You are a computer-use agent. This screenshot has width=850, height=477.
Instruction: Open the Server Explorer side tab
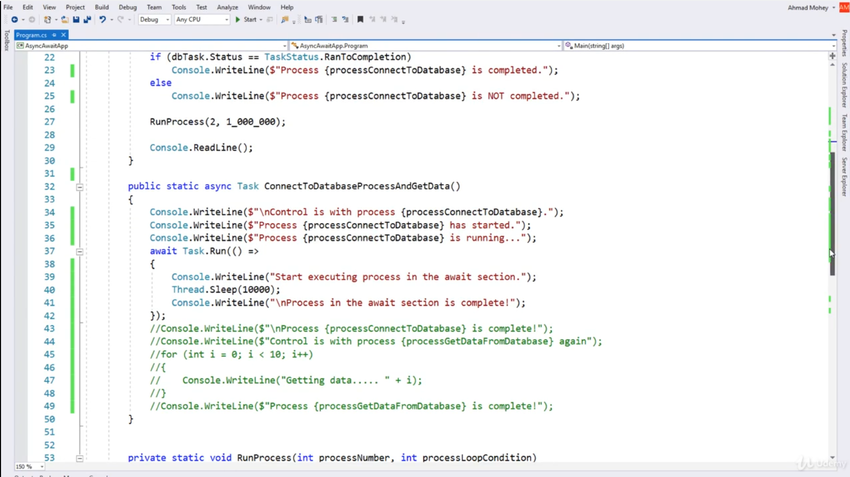(844, 177)
